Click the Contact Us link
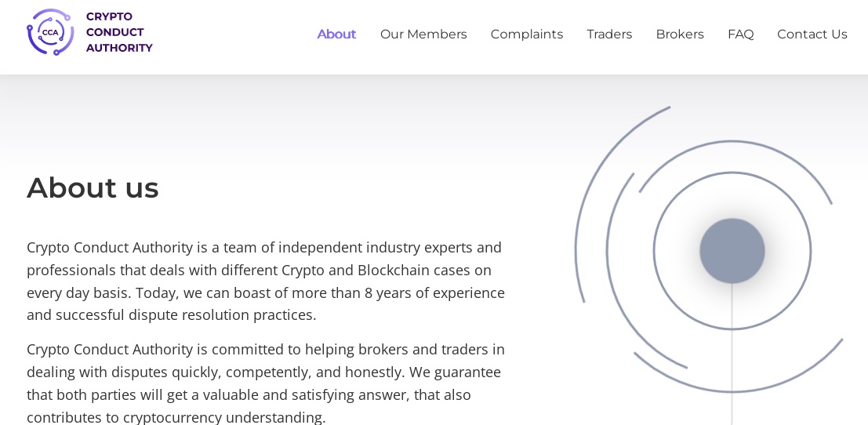 (812, 35)
